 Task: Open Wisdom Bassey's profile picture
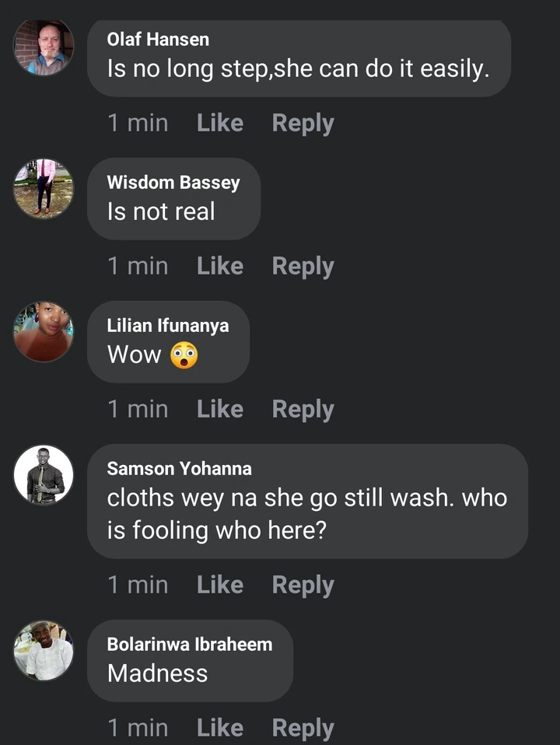[44, 188]
